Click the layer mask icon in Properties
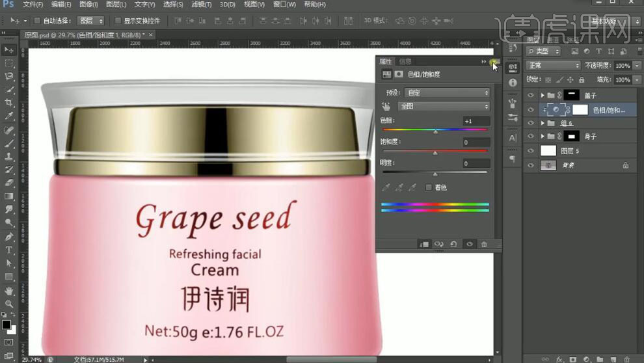The image size is (644, 363). 399,74
